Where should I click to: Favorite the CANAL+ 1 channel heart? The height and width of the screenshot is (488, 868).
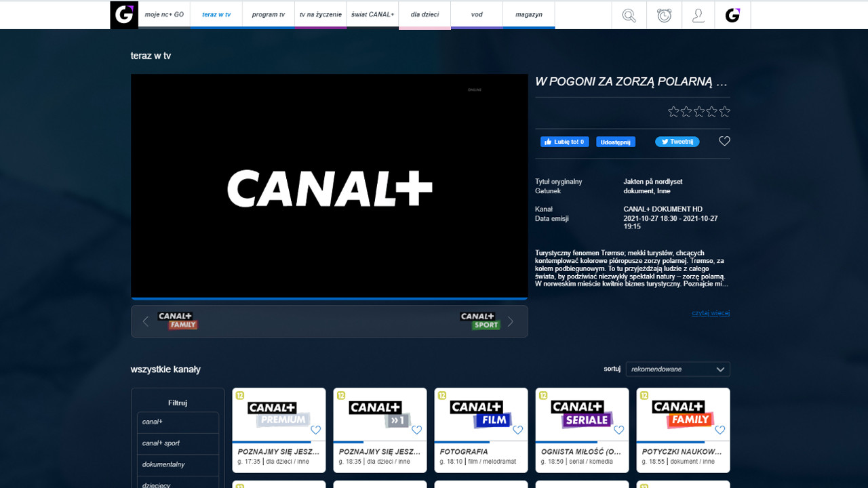point(416,430)
